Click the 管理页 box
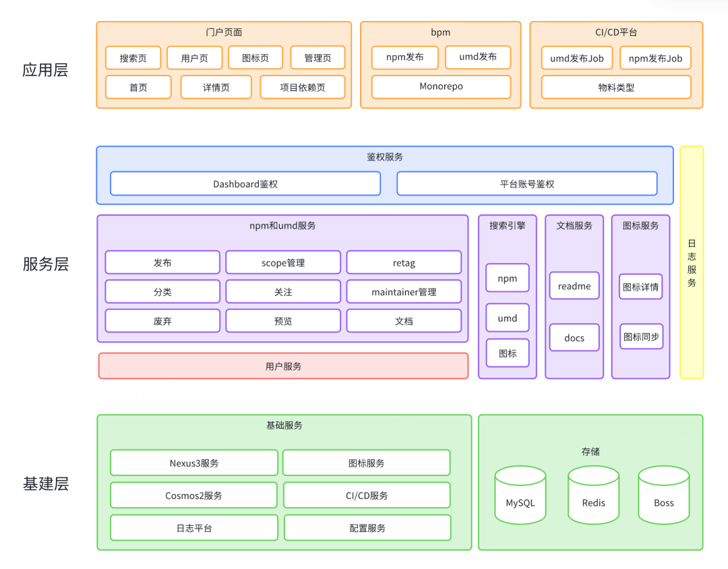The height and width of the screenshot is (569, 728). [317, 57]
